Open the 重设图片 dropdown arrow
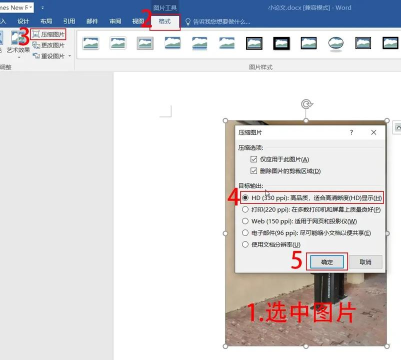Image resolution: width=401 pixels, height=360 pixels. click(x=70, y=56)
